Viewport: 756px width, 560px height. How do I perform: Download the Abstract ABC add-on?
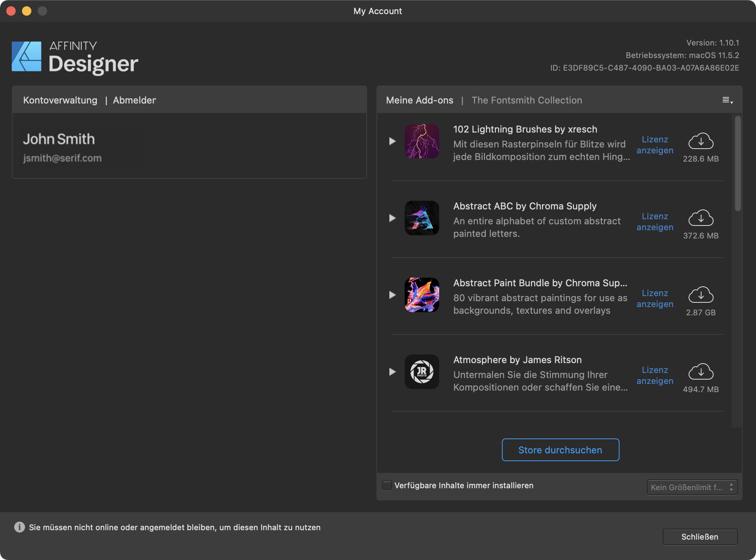[x=701, y=218]
